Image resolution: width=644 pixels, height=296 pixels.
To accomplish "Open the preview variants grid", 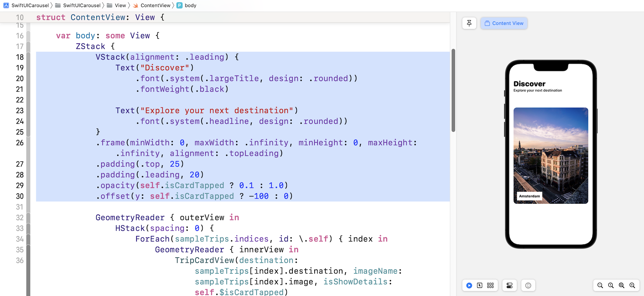I will coord(490,286).
